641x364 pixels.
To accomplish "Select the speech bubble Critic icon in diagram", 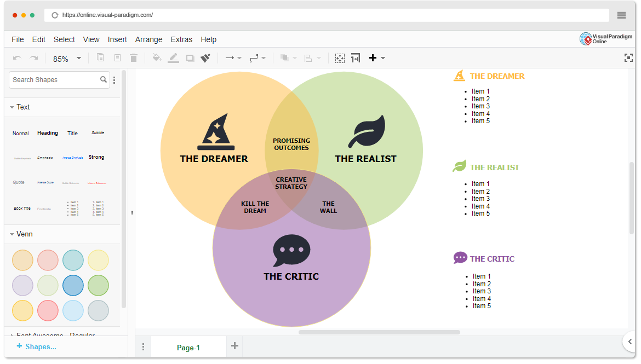I will 291,251.
